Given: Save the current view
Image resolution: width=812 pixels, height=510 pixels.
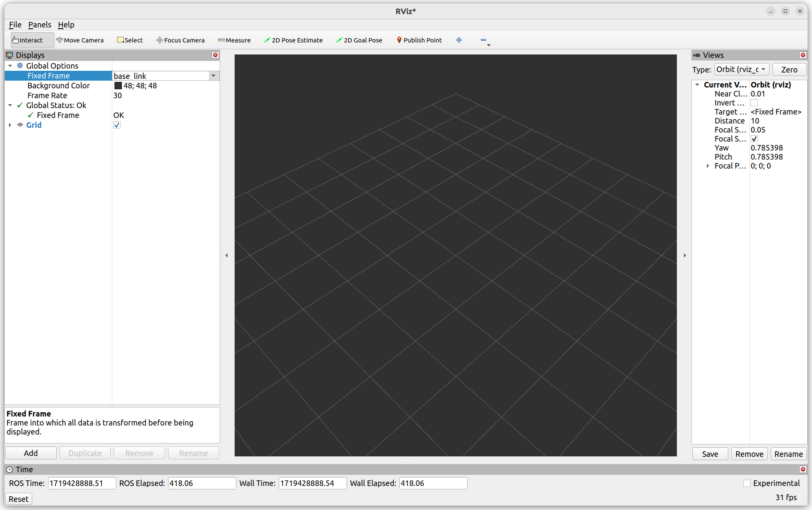Looking at the screenshot, I should pos(710,454).
